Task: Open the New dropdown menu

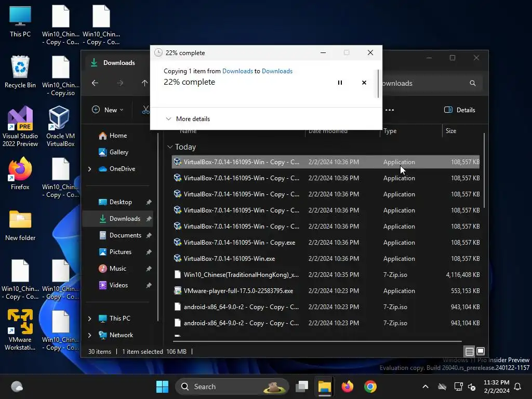Action: pos(108,110)
